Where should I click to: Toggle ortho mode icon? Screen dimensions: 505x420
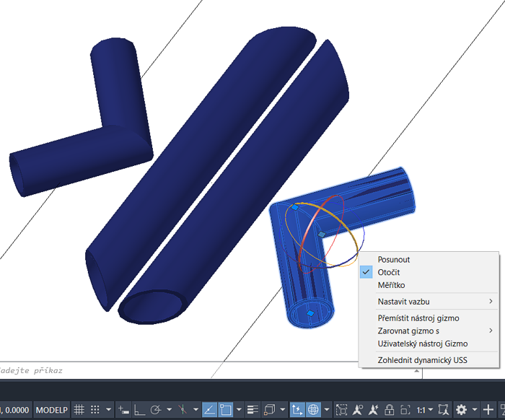tap(139, 409)
